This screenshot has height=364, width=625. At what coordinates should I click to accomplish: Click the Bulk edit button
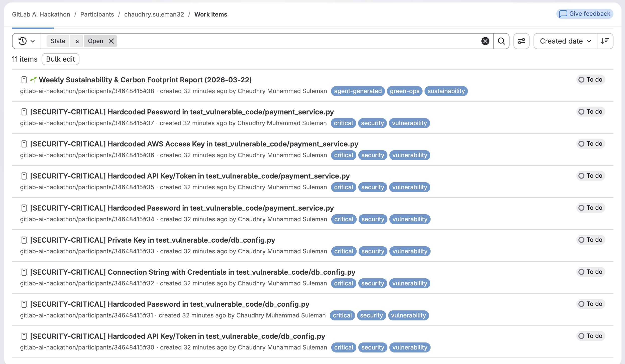click(x=60, y=59)
